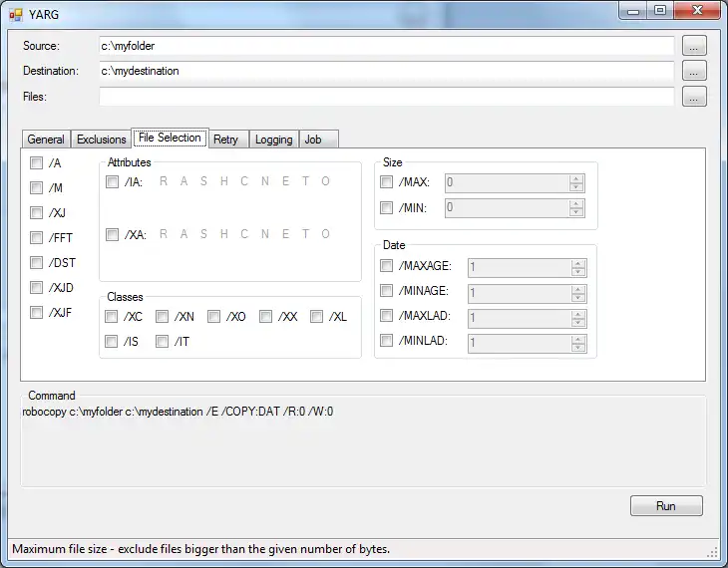Click the /MIN value spinner arrows

click(x=576, y=208)
